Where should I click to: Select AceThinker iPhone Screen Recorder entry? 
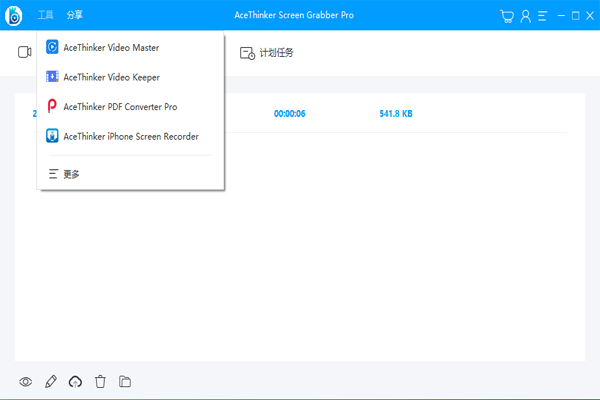click(x=130, y=136)
